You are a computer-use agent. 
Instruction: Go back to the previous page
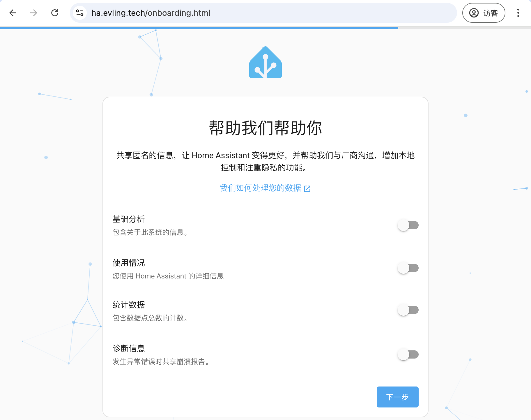pyautogui.click(x=13, y=13)
